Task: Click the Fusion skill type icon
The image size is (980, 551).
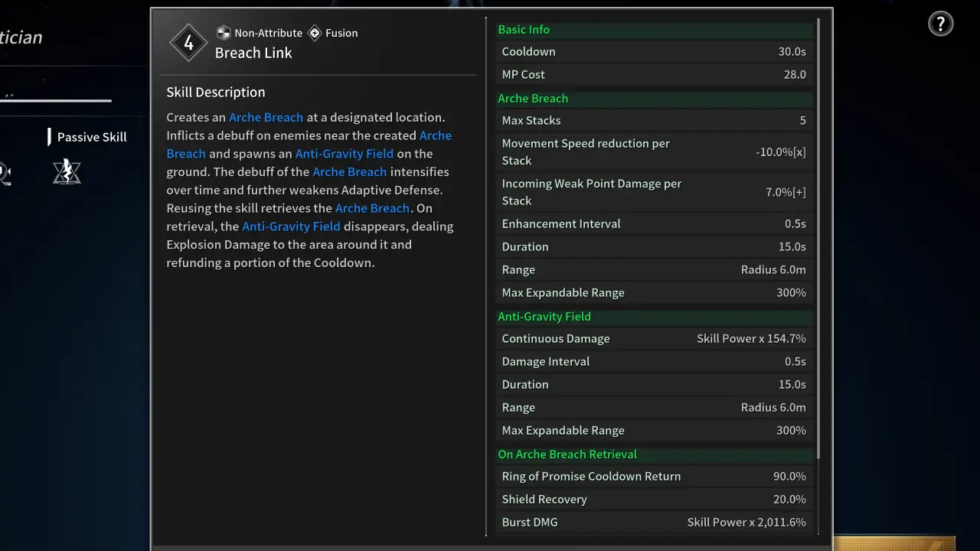Action: click(x=315, y=33)
